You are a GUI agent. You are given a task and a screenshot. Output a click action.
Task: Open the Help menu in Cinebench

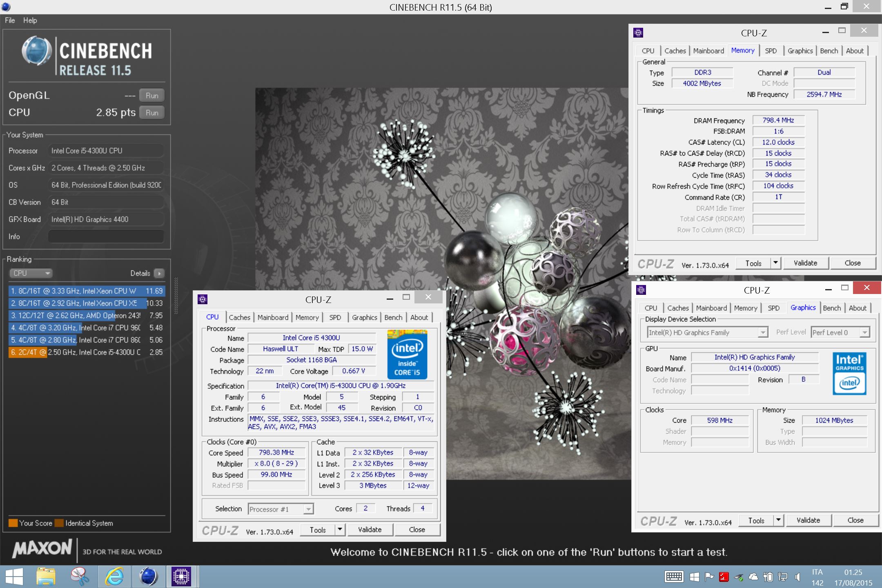tap(30, 20)
